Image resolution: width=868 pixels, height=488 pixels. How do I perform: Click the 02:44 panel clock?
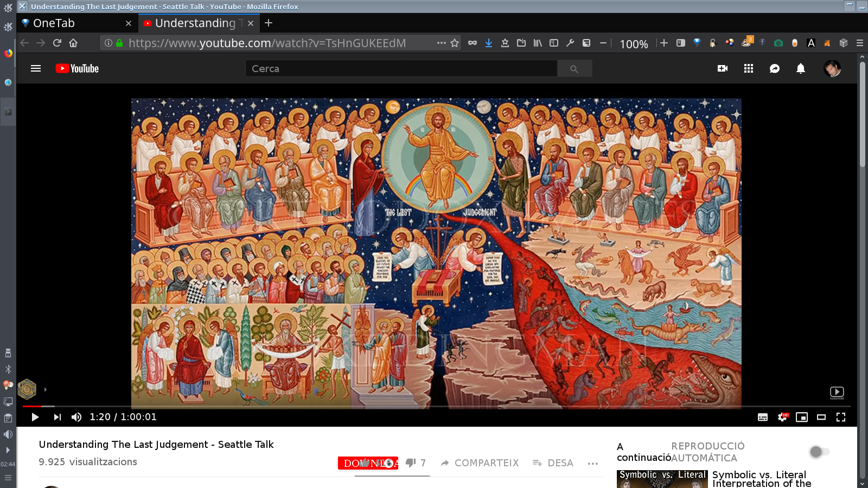pos(8,464)
